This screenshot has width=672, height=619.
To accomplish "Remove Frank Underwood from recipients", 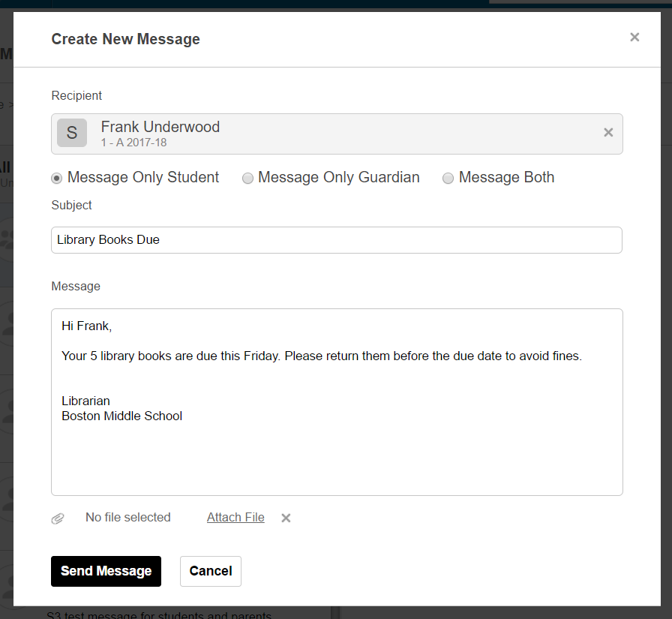I will coord(608,132).
